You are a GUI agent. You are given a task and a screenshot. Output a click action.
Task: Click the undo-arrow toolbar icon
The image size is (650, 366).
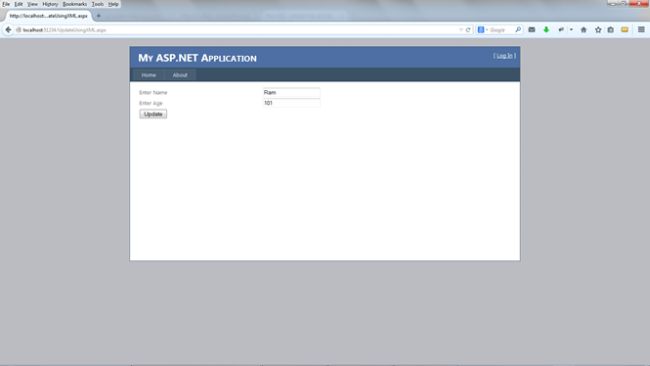tap(561, 30)
